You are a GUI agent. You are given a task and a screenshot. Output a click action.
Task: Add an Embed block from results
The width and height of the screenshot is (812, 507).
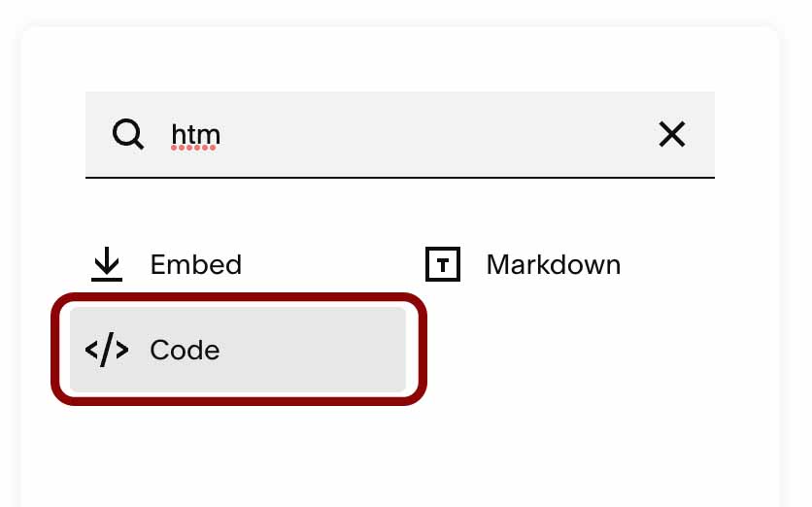click(238, 264)
